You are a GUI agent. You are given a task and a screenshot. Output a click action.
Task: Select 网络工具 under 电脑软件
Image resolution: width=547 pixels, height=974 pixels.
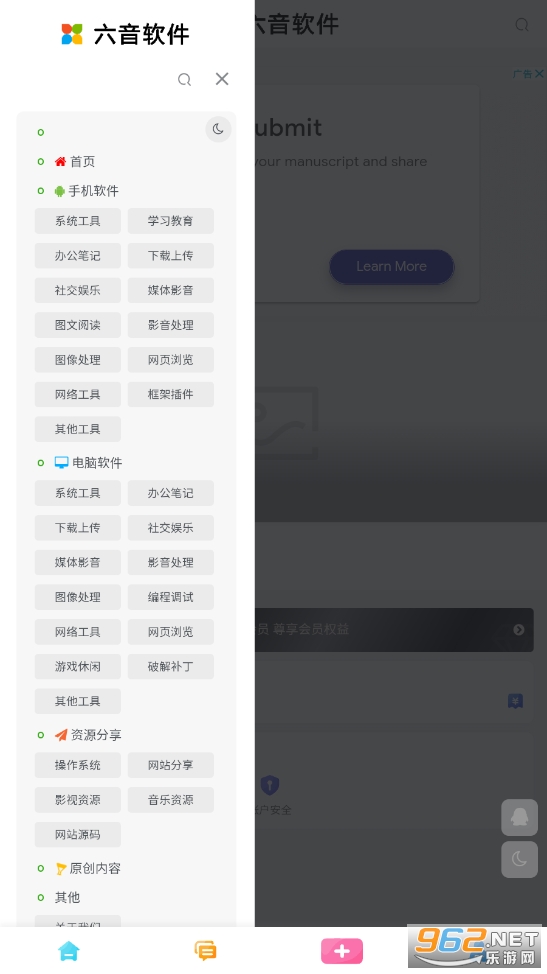click(x=78, y=632)
